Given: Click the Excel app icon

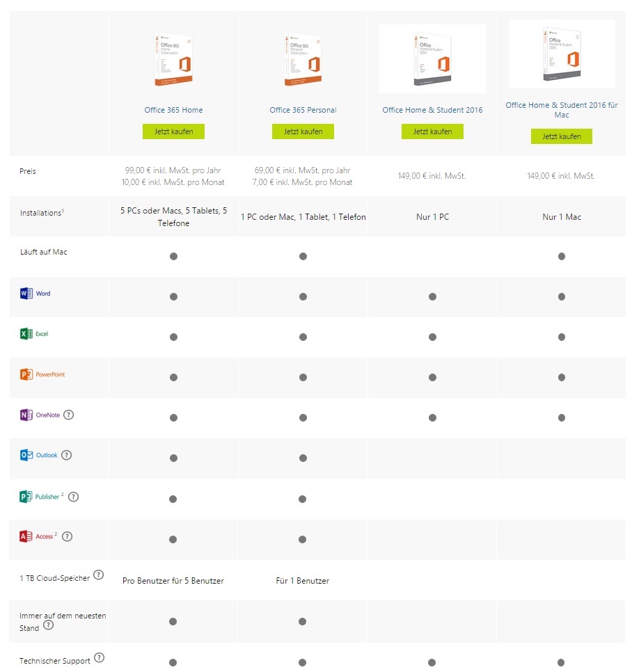Looking at the screenshot, I should point(26,334).
